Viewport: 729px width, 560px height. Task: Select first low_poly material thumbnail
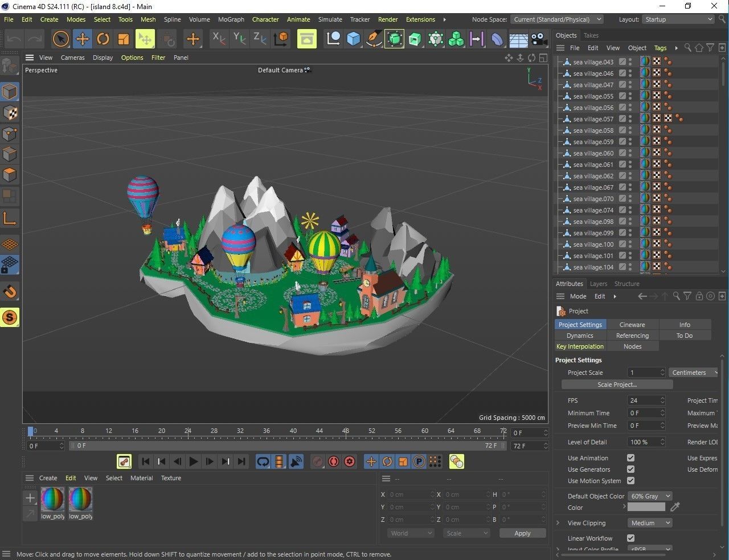pyautogui.click(x=52, y=499)
